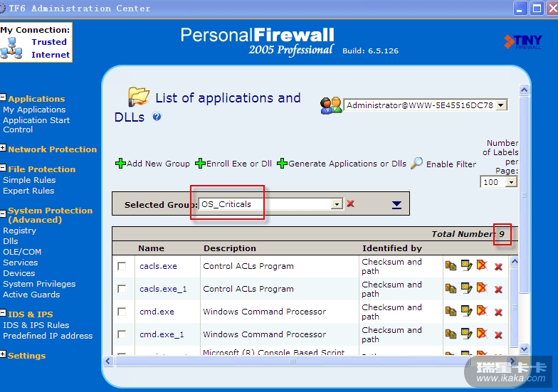Click the Enable Filter magnifier icon
Viewport: 558px width, 392px height.
pyautogui.click(x=417, y=164)
